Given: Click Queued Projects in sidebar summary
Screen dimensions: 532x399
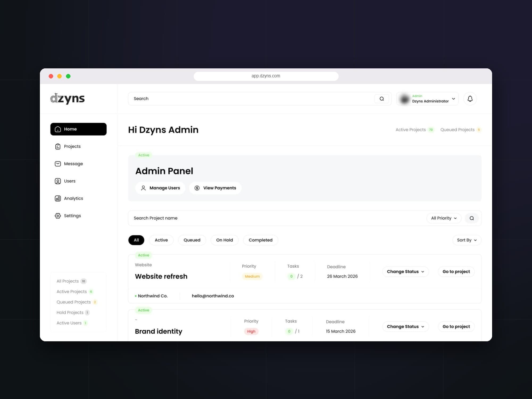Looking at the screenshot, I should tap(77, 302).
